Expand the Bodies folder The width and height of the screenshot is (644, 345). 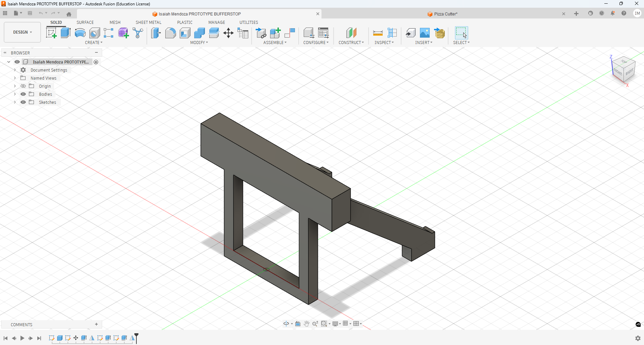point(15,94)
